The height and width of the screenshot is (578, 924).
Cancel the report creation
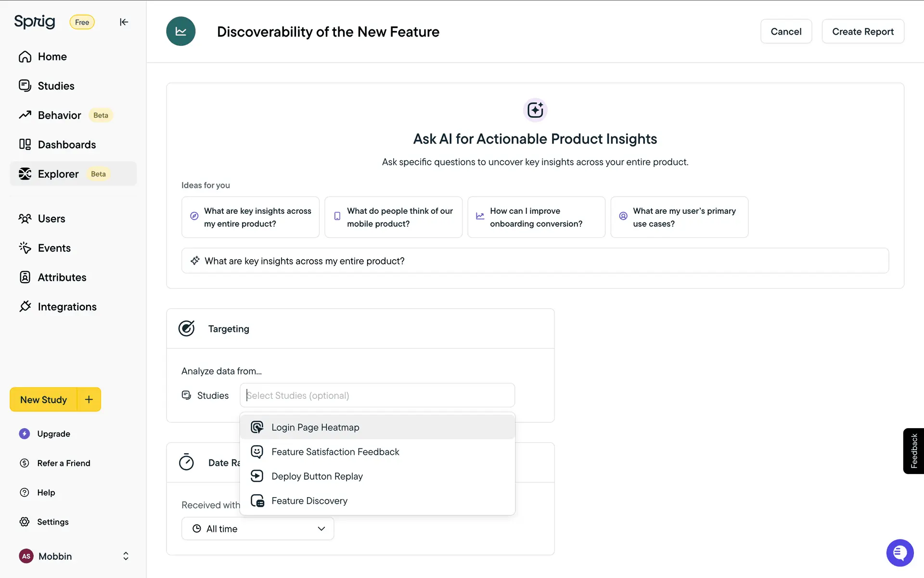(785, 31)
